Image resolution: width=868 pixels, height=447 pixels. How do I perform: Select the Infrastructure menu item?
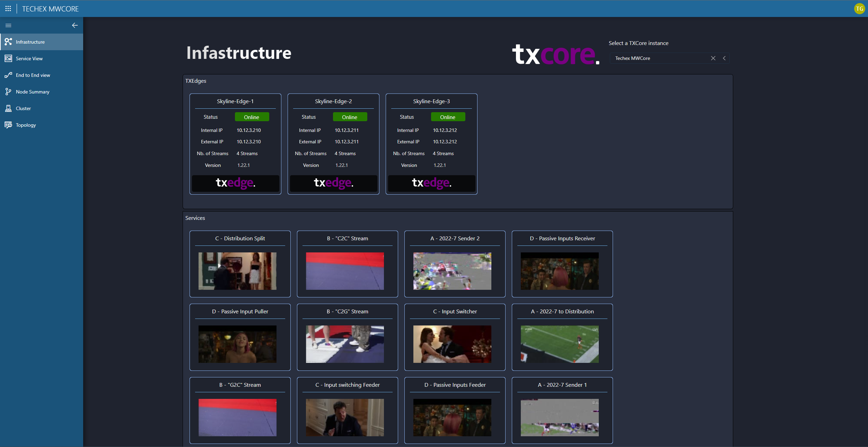[42, 42]
